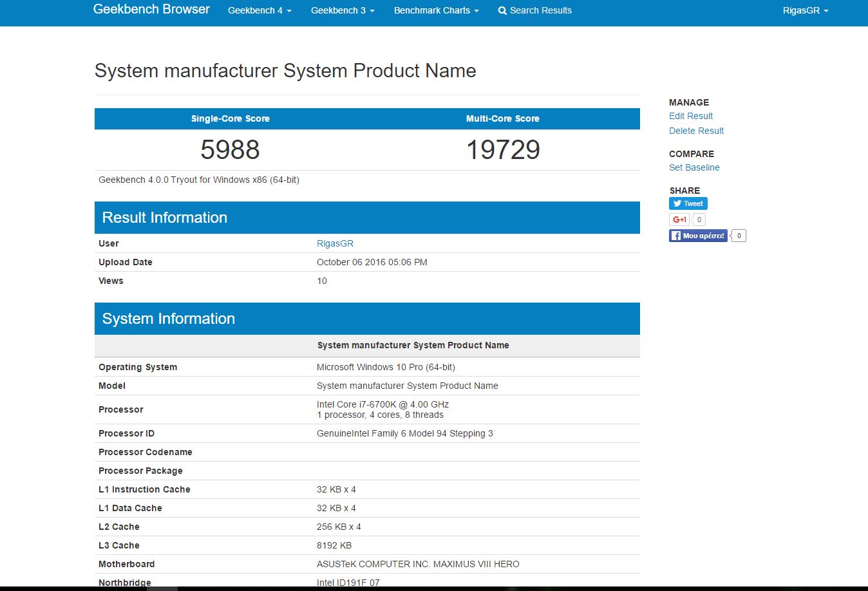Click the L1 Data Cache value 32 KB x 4

336,508
